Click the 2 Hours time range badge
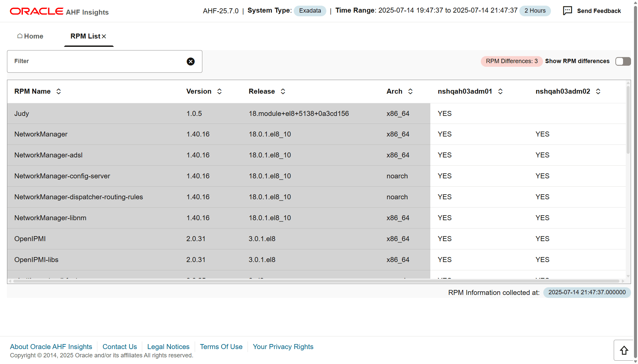 535,11
